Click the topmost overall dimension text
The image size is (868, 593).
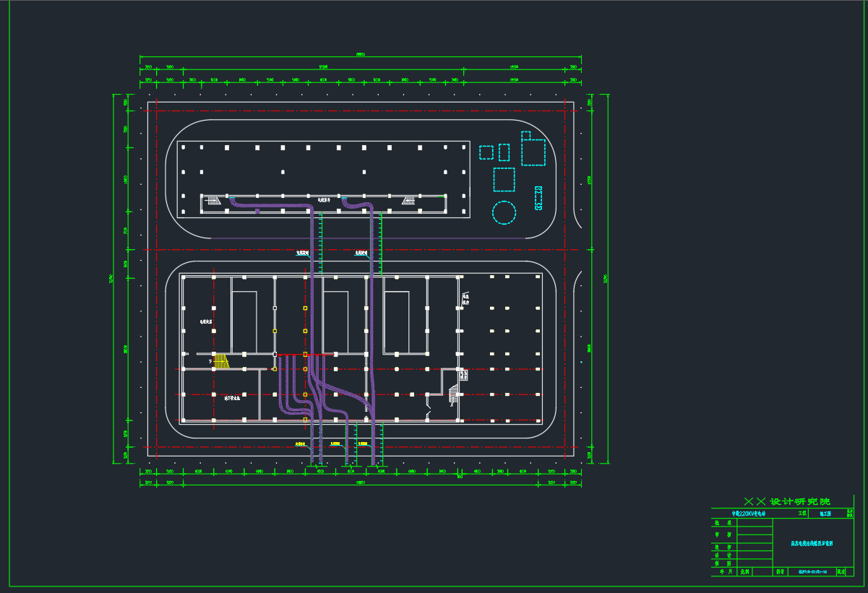360,54
